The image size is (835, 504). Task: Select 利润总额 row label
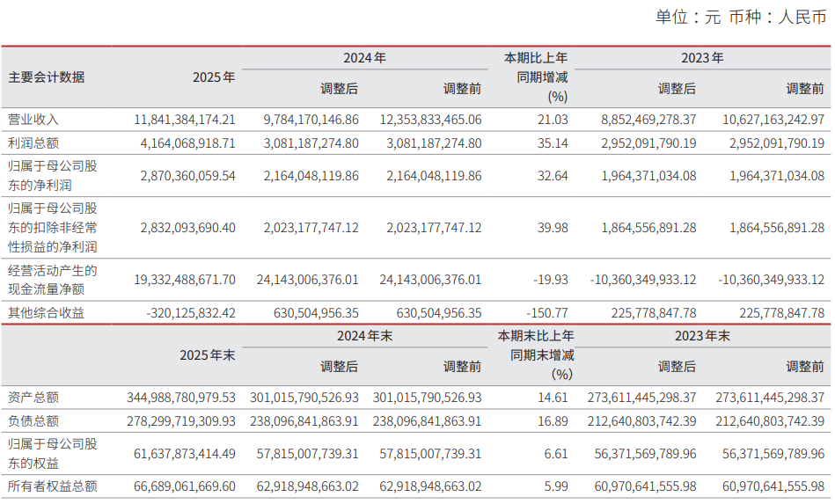click(x=33, y=143)
